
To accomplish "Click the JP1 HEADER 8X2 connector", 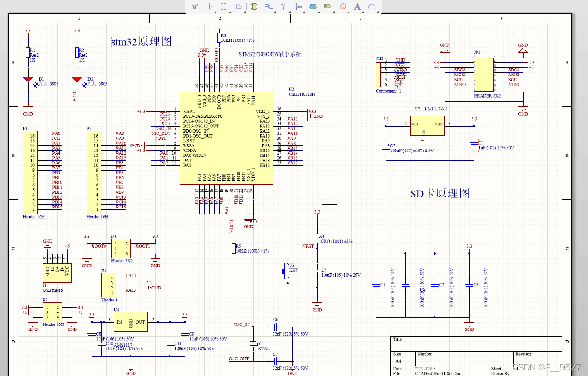I will [483, 74].
